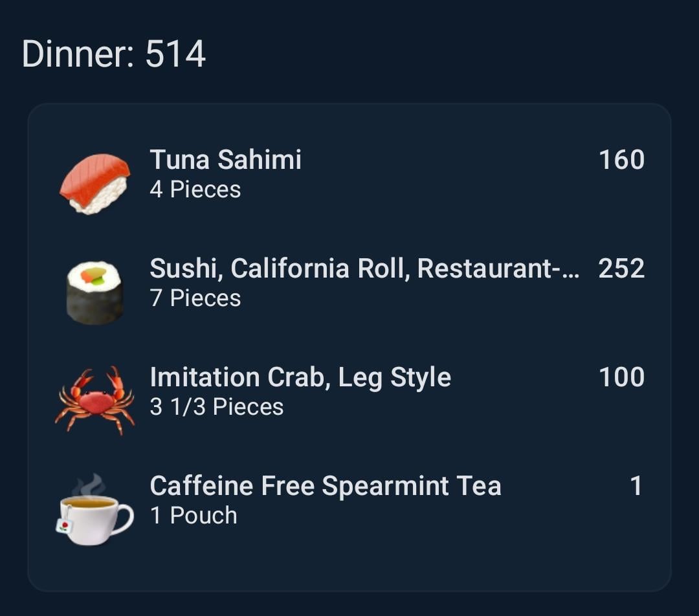The image size is (699, 616).
Task: Edit the 3 1/3 Pieces serving size
Action: [217, 407]
